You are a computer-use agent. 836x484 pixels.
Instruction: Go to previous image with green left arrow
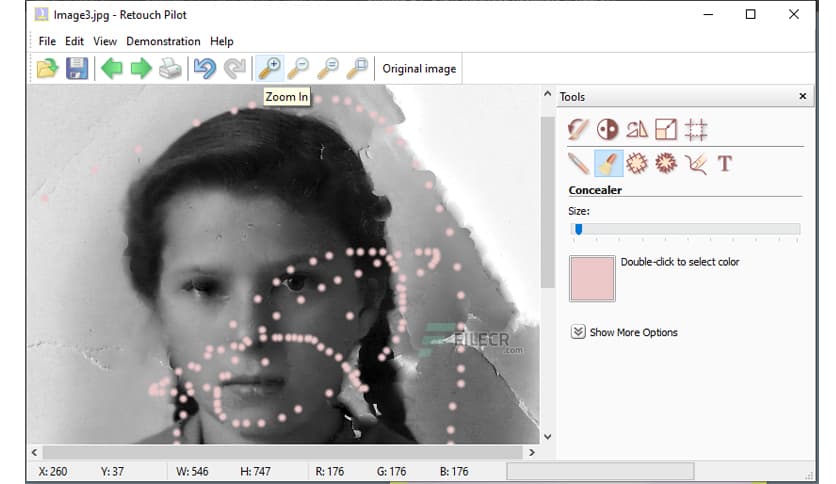pyautogui.click(x=112, y=68)
